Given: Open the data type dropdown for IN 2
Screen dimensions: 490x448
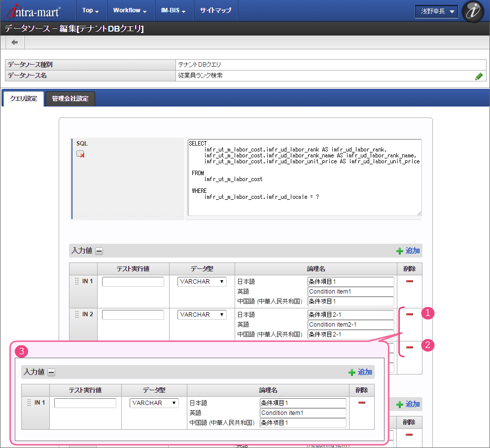Looking at the screenshot, I should pos(202,315).
